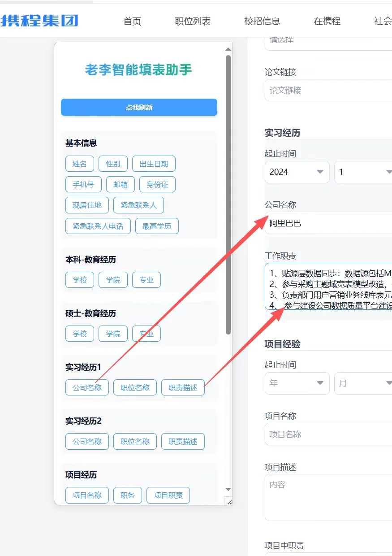Click 项目职责 under 项目经历
The width and height of the screenshot is (392, 556).
[x=168, y=495]
